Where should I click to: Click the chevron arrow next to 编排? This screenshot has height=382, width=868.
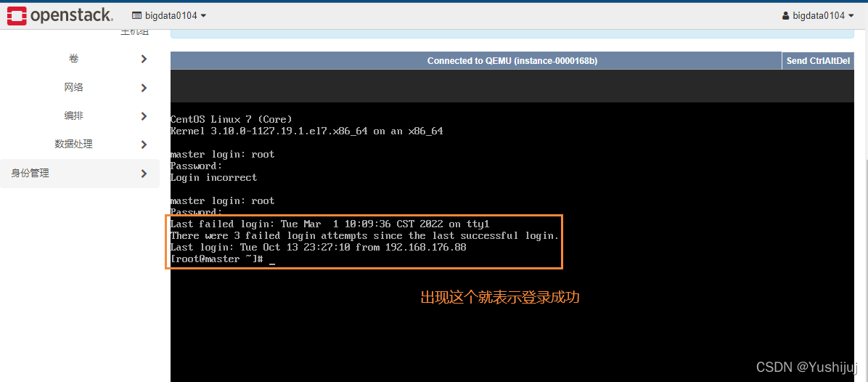(144, 116)
